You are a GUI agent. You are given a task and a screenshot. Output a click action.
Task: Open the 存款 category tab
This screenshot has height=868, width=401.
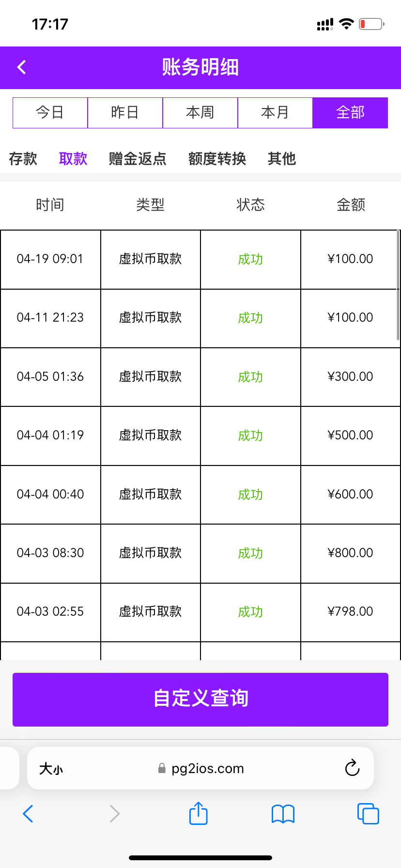[x=23, y=158]
